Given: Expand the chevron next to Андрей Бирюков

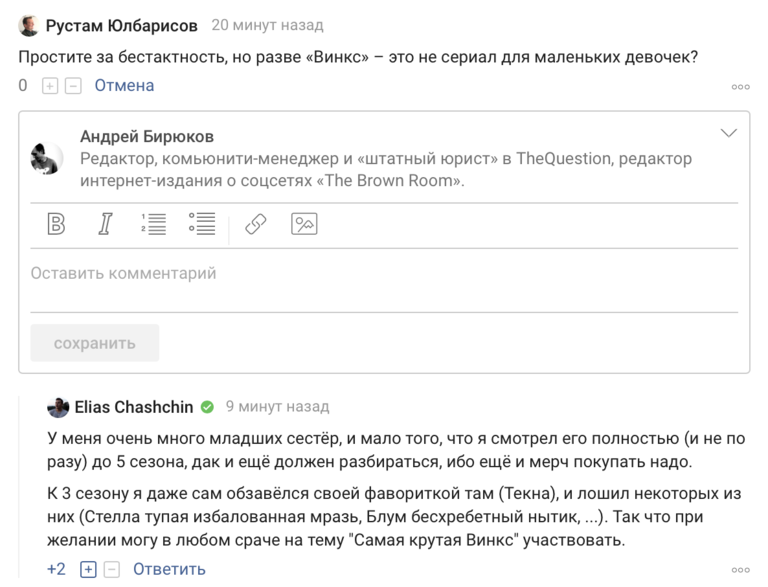Looking at the screenshot, I should (729, 133).
